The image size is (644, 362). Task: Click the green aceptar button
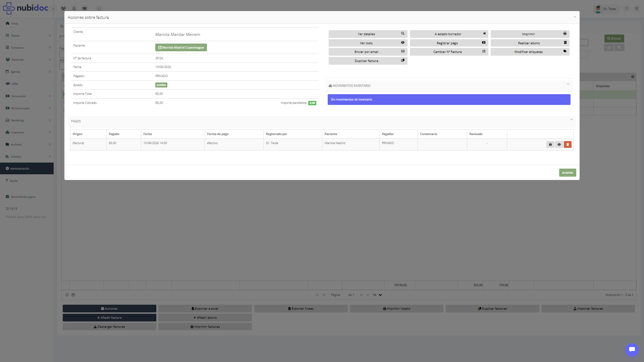point(567,173)
